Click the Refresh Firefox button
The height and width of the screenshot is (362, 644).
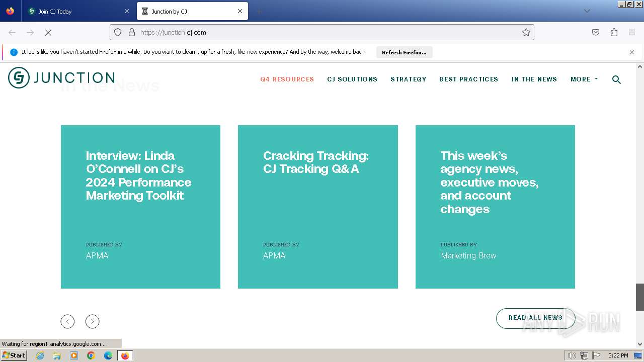coord(404,52)
